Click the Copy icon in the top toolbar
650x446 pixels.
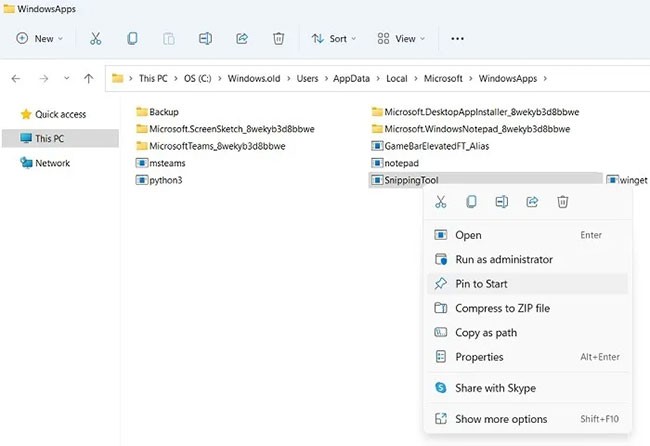(x=132, y=39)
